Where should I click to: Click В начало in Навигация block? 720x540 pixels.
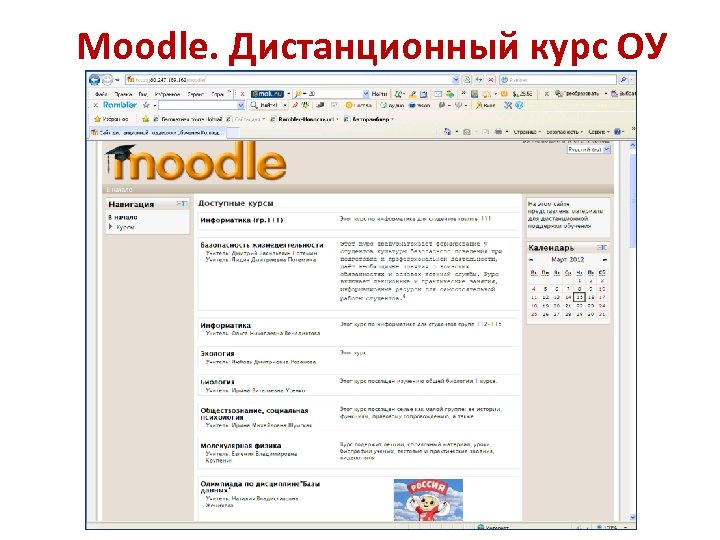pyautogui.click(x=123, y=217)
